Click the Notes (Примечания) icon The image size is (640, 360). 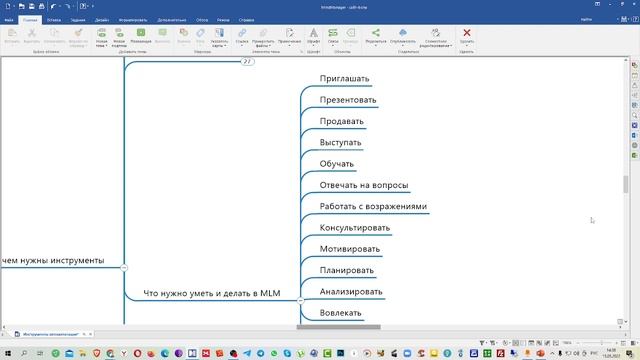coord(289,33)
